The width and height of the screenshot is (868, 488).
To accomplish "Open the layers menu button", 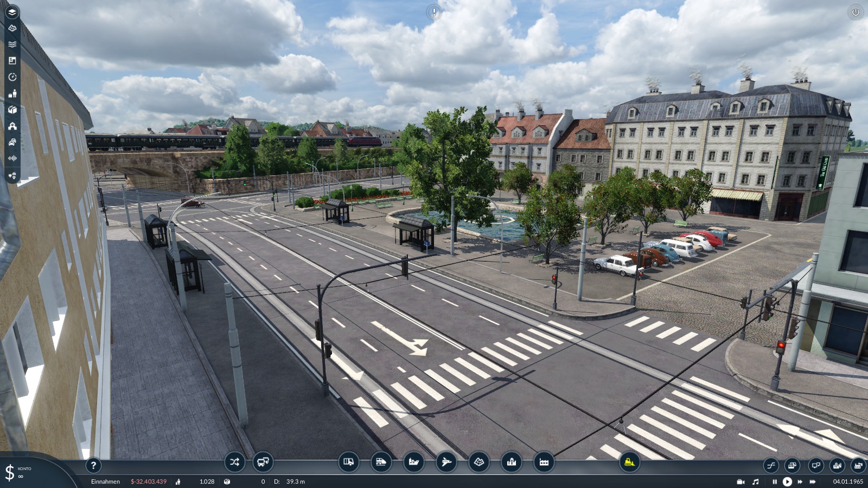I will [12, 12].
